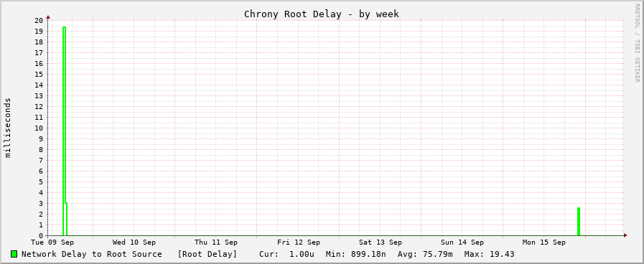
Task: Click the small green bar on Mon 15 Sep
Action: click(x=579, y=222)
